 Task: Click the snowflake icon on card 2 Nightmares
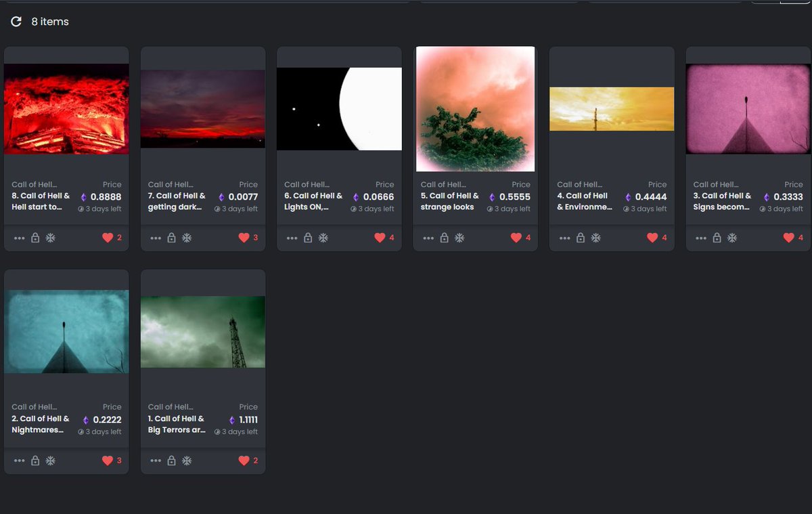point(50,461)
